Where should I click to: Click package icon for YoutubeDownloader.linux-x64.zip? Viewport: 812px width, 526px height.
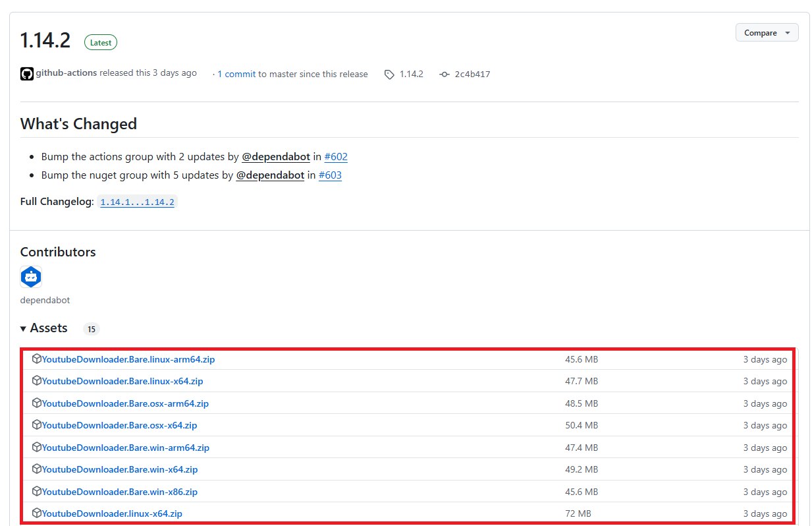click(37, 513)
